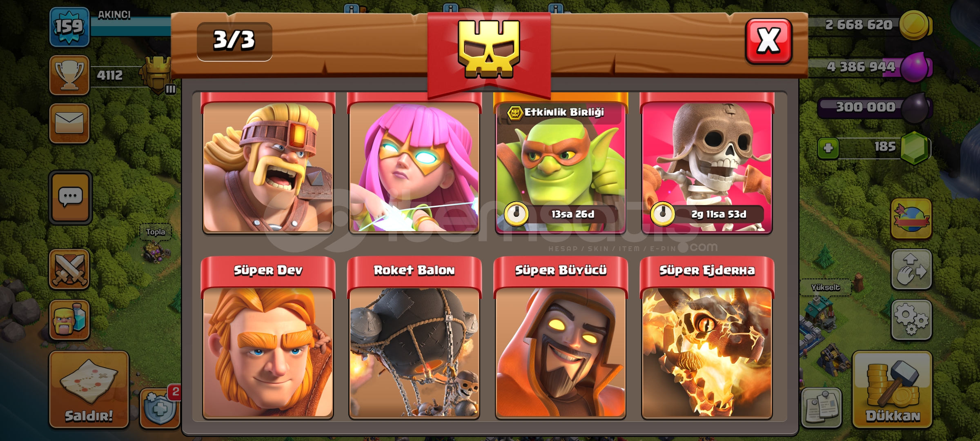Viewport: 980px width, 441px height.
Task: Add gems with green plus
Action: point(828,148)
